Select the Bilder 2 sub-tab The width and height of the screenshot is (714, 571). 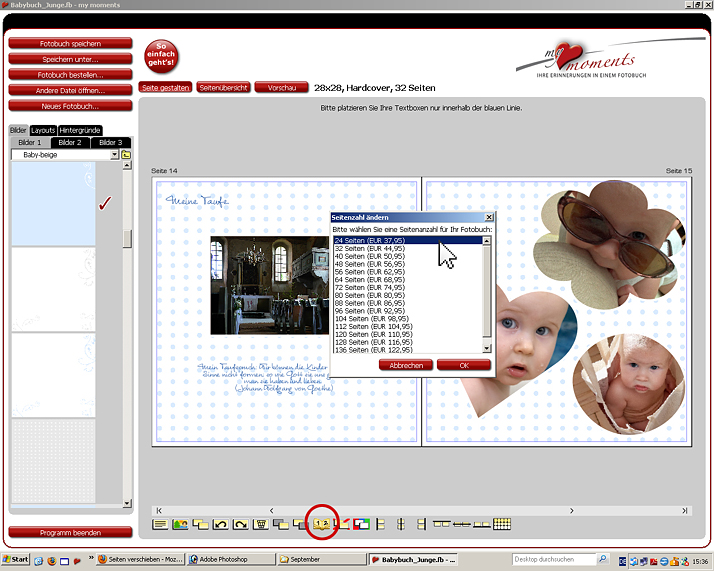[x=70, y=143]
